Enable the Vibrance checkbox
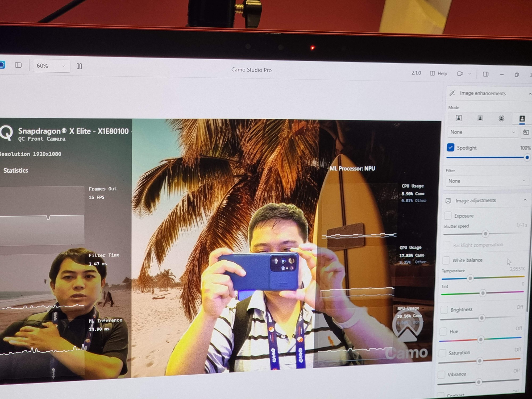 click(x=441, y=374)
